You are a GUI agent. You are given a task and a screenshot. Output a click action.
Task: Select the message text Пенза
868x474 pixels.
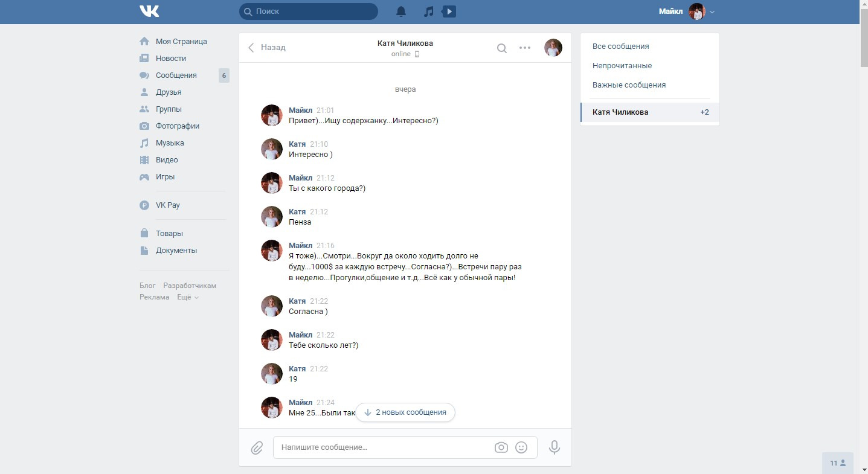(300, 222)
